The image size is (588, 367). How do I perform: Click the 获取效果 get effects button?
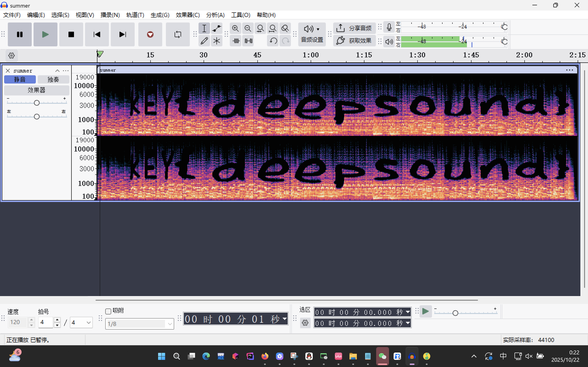(354, 41)
